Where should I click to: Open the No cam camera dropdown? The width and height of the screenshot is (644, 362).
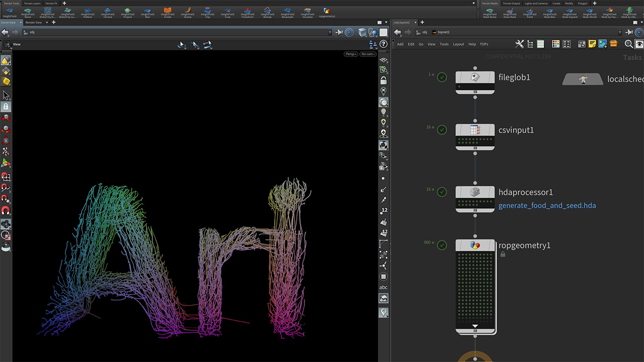[368, 54]
